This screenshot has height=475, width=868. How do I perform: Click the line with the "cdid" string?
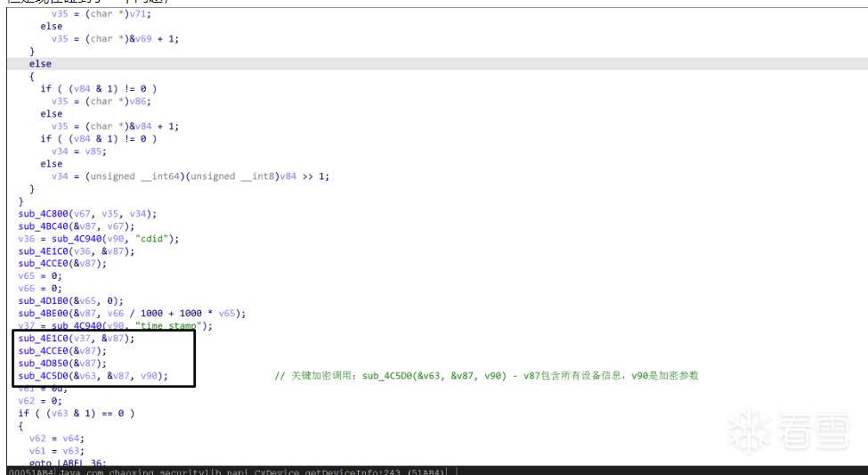[99, 239]
